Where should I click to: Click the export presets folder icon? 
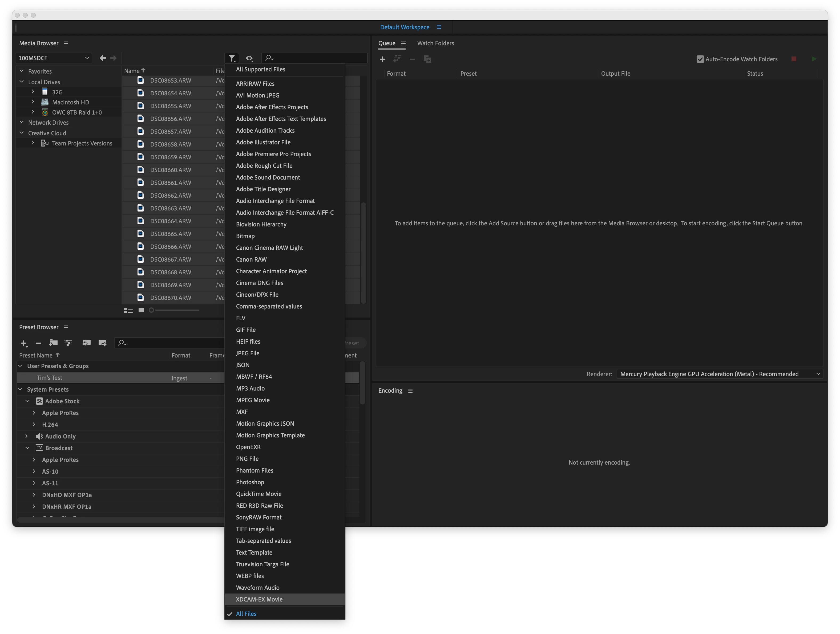(x=102, y=342)
